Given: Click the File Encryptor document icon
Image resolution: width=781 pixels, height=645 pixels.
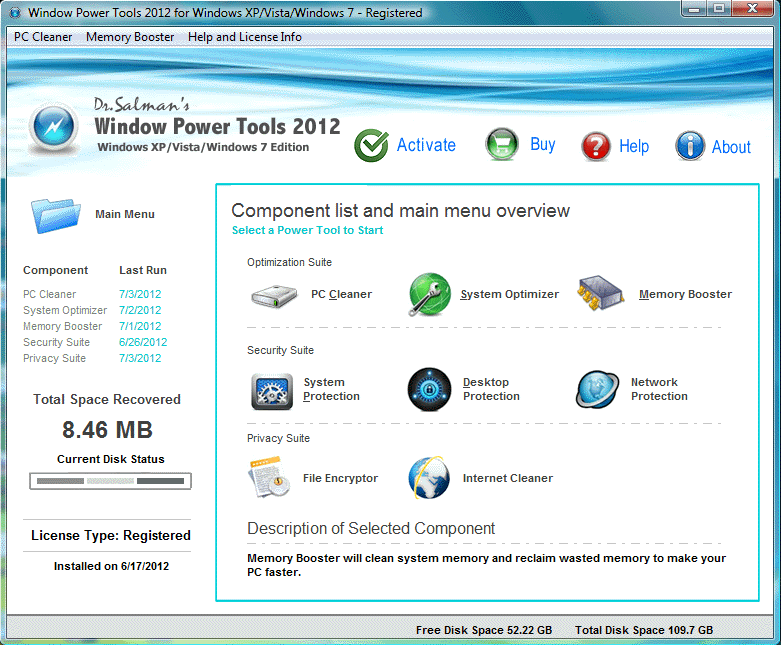Looking at the screenshot, I should tap(269, 477).
